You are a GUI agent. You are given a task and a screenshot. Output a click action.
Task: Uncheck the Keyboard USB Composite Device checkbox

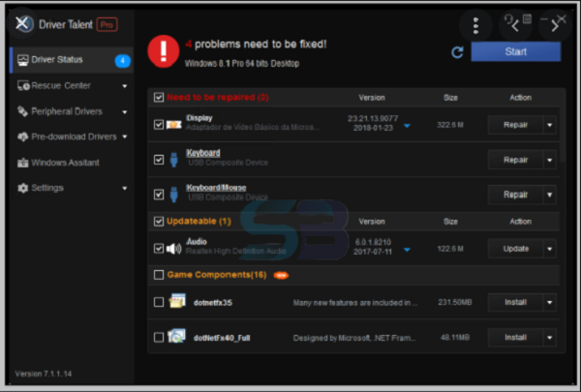[x=159, y=160]
